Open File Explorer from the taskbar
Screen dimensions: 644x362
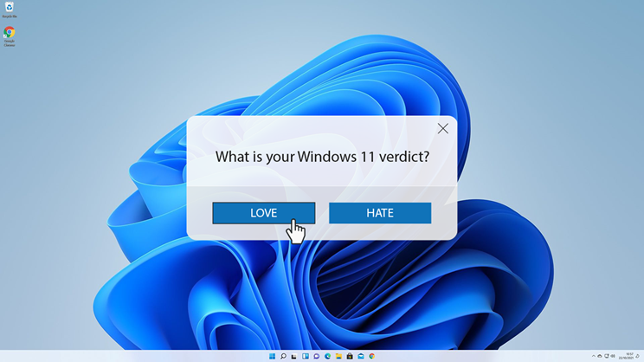click(338, 356)
